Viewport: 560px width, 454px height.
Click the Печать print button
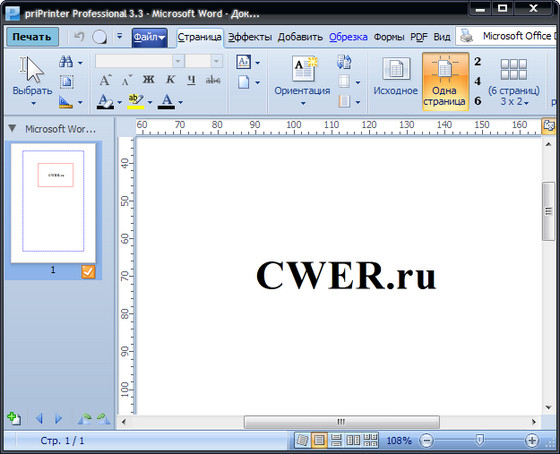click(x=32, y=37)
